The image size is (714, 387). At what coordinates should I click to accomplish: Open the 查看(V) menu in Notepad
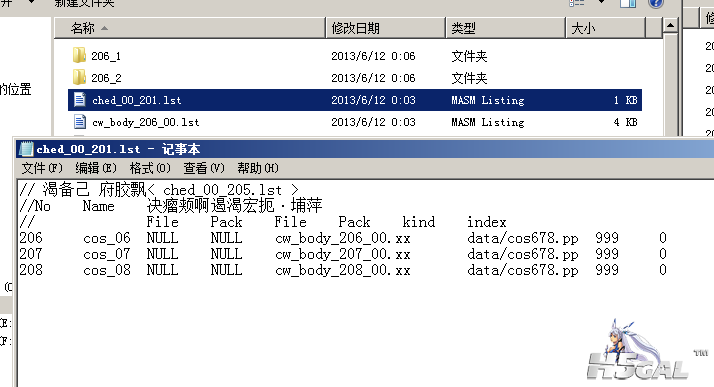[x=204, y=168]
